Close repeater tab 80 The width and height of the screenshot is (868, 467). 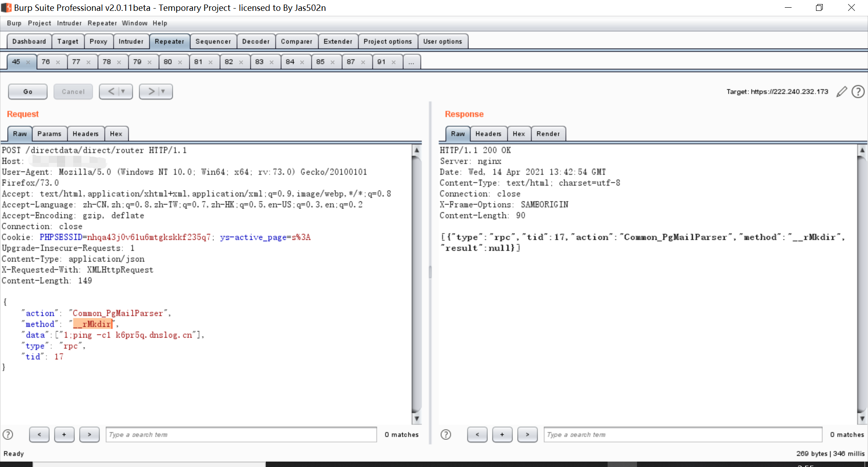click(x=180, y=62)
